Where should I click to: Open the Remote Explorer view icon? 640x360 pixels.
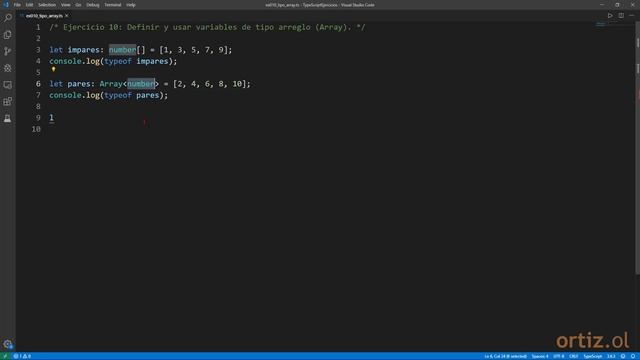[7, 85]
